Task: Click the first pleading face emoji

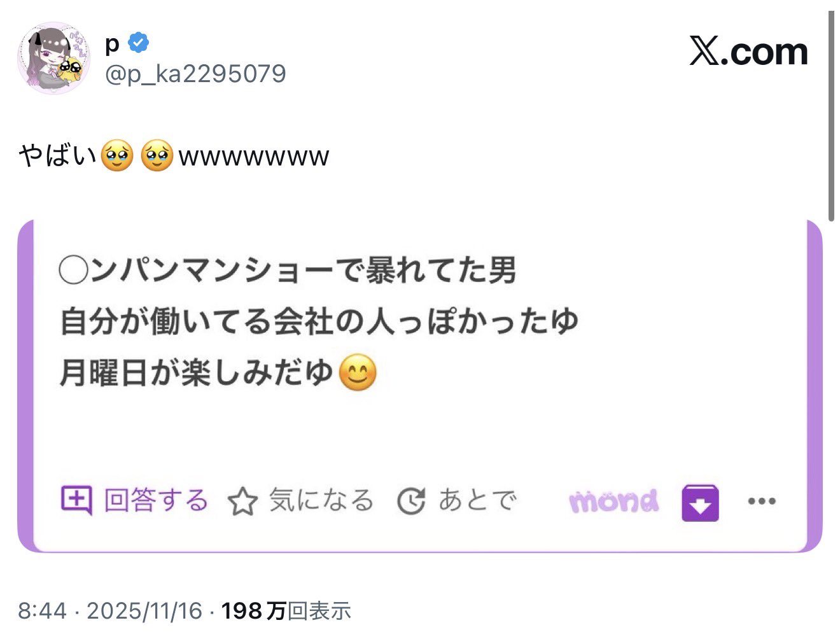Action: [x=117, y=156]
